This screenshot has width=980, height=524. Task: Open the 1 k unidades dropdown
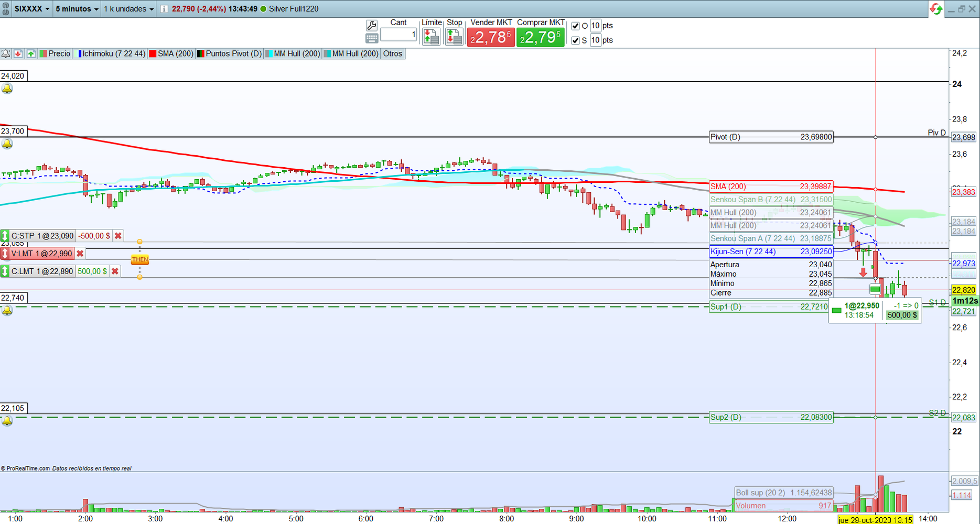coord(128,9)
